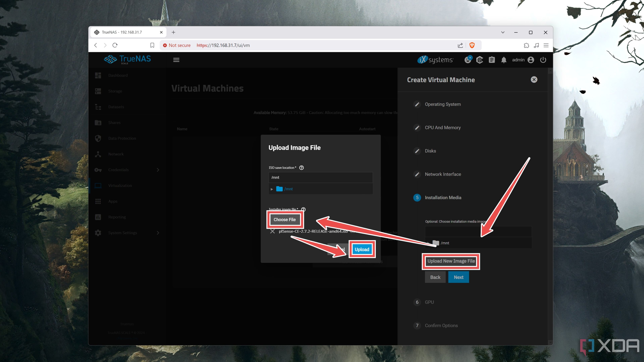The width and height of the screenshot is (644, 362).
Task: Click Upload button to submit ISO
Action: click(362, 249)
